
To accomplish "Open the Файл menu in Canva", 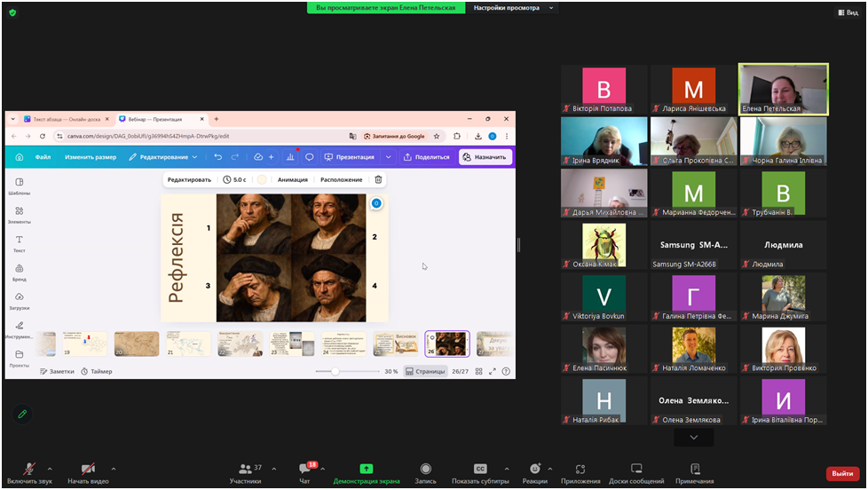I will coord(43,157).
